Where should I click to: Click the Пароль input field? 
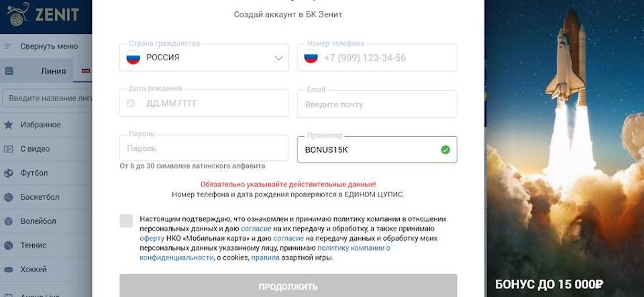pyautogui.click(x=204, y=148)
